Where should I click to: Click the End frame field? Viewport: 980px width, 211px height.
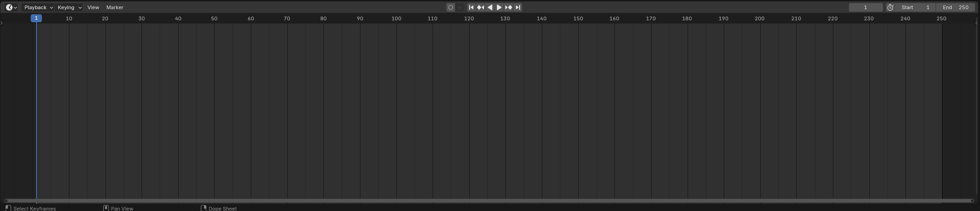955,7
